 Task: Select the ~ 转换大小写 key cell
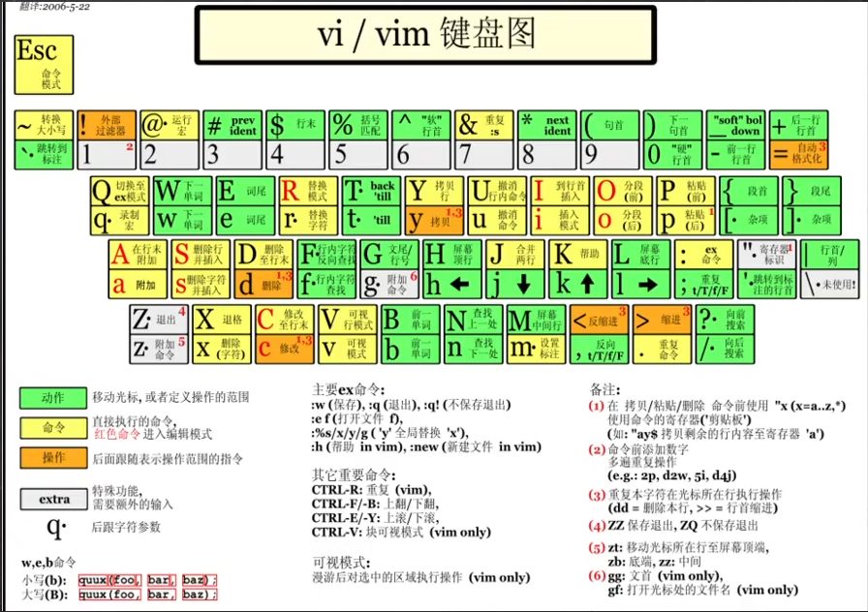[x=44, y=125]
